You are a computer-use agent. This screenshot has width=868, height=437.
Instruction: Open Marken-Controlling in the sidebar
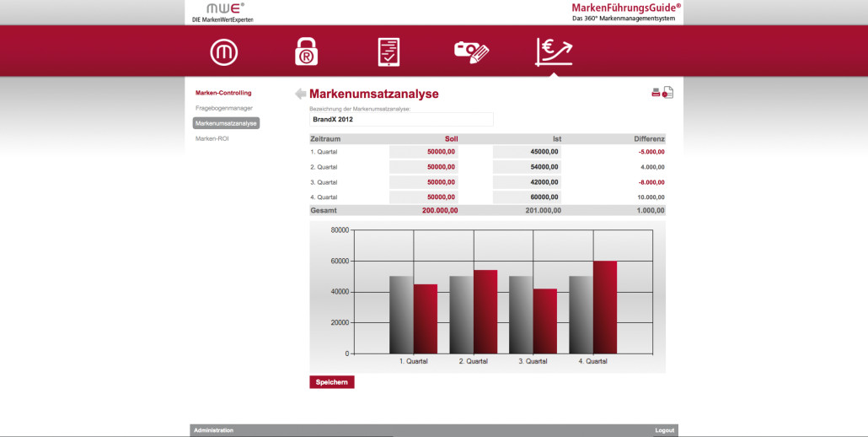pos(223,93)
